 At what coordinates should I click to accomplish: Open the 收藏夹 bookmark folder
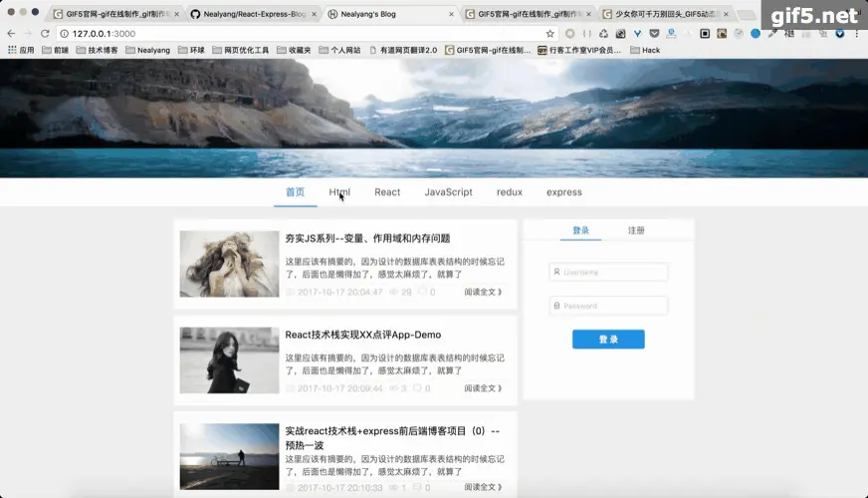[x=294, y=51]
